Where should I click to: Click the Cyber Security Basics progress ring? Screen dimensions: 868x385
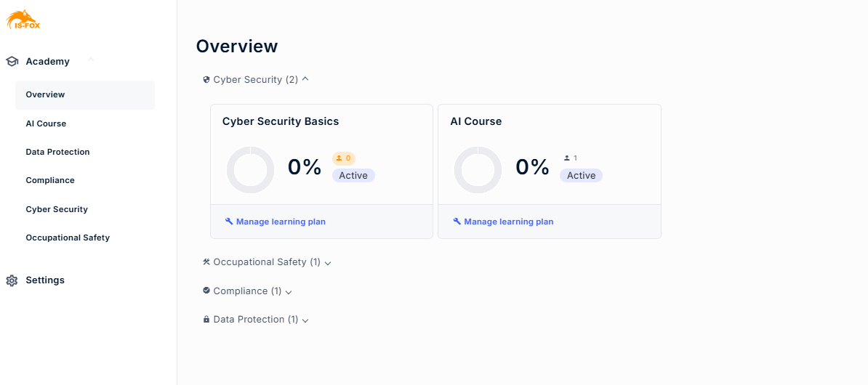click(x=250, y=170)
